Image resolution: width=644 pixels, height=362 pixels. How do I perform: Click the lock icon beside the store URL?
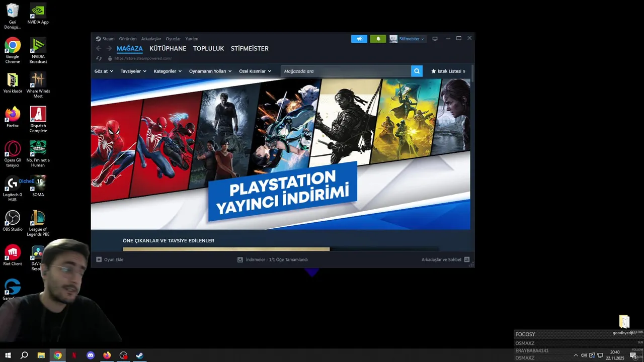[x=110, y=58]
